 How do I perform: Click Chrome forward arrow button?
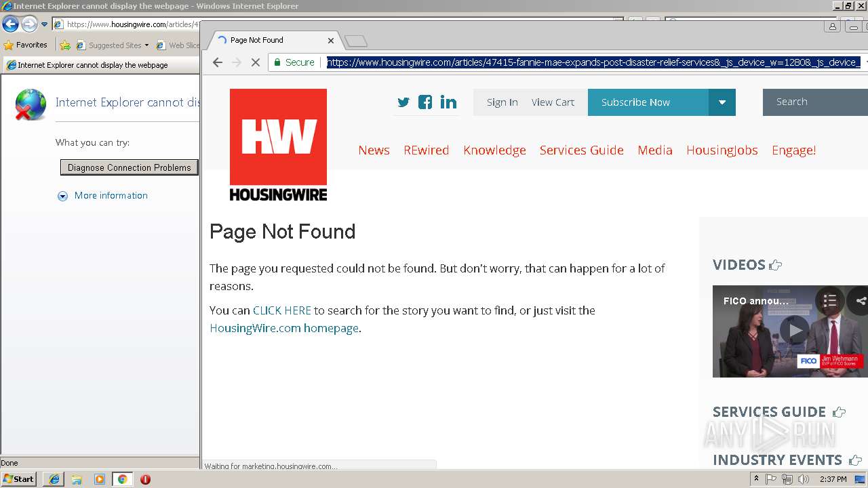click(237, 62)
